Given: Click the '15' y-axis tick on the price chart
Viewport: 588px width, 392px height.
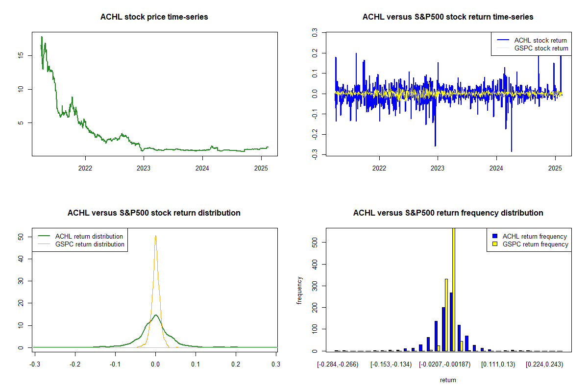Looking at the screenshot, I should point(21,55).
